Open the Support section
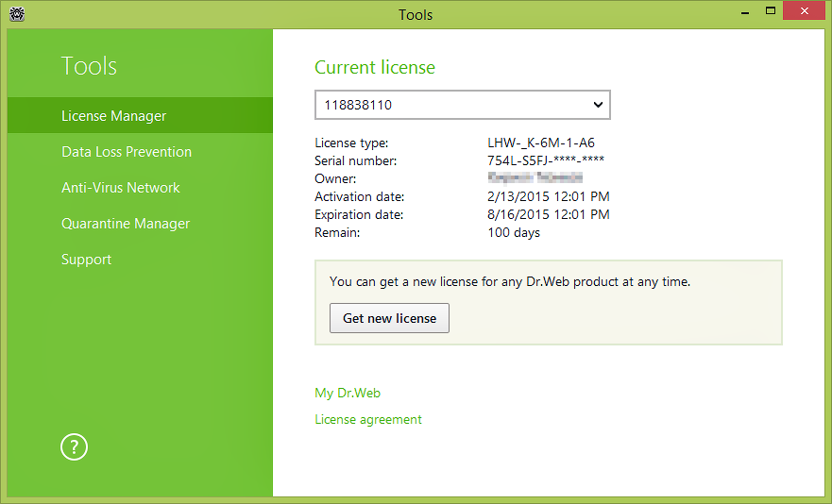This screenshot has height=504, width=832. [x=86, y=260]
